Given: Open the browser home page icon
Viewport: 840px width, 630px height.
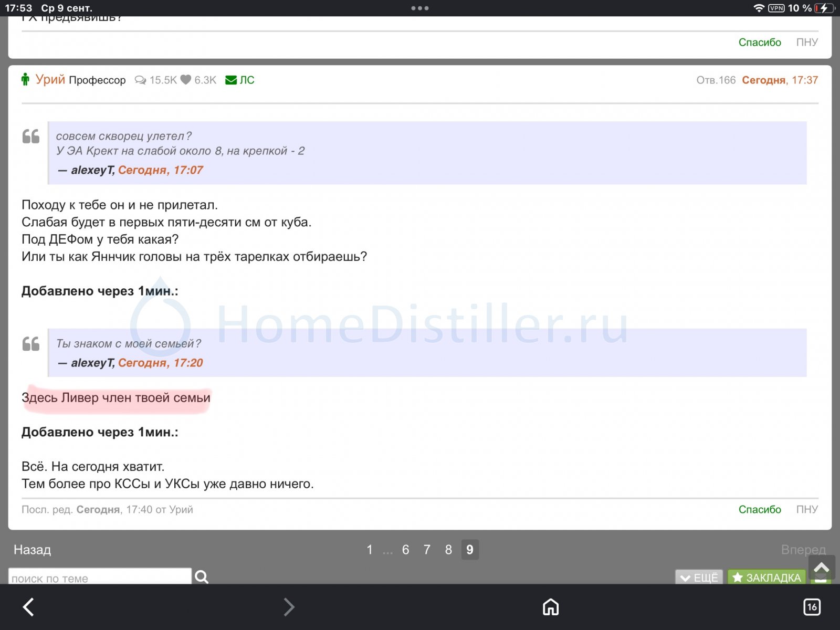Looking at the screenshot, I should pyautogui.click(x=550, y=607).
